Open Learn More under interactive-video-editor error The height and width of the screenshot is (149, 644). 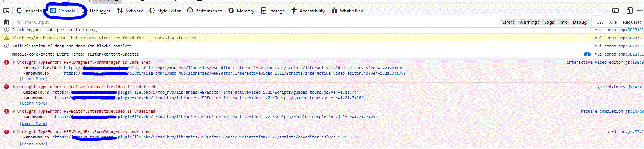click(x=34, y=79)
